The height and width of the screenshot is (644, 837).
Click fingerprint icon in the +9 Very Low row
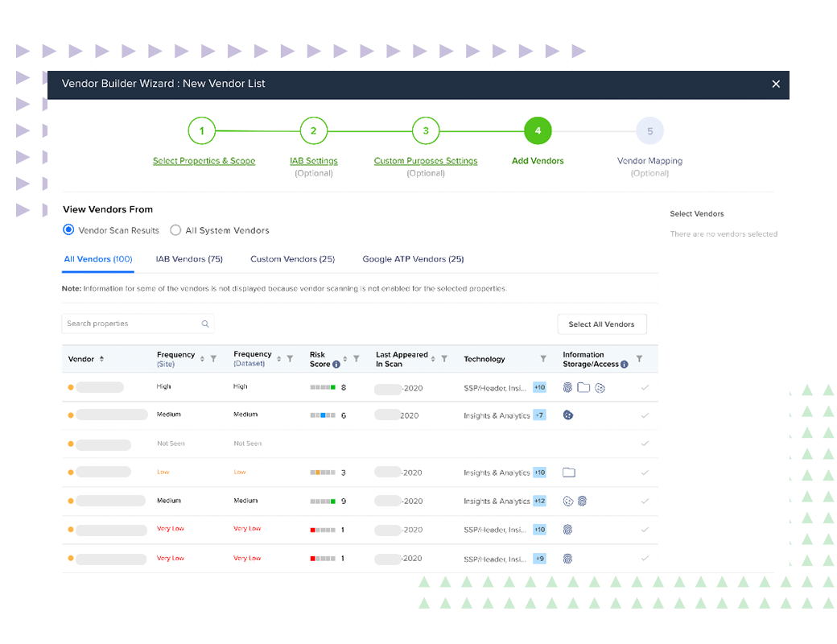click(x=567, y=559)
